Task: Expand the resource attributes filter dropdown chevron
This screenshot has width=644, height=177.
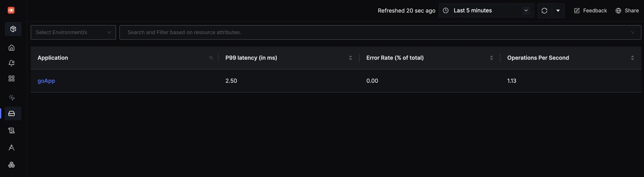Action: [633, 32]
